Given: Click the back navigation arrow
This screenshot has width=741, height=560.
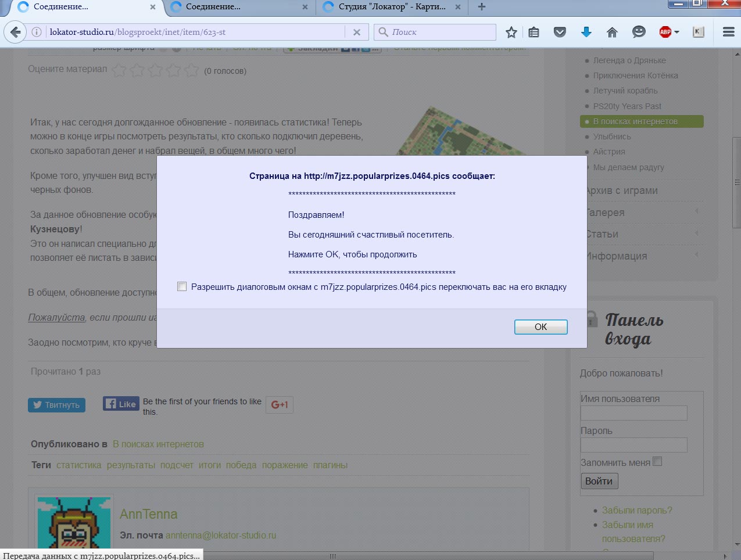Looking at the screenshot, I should click(15, 32).
